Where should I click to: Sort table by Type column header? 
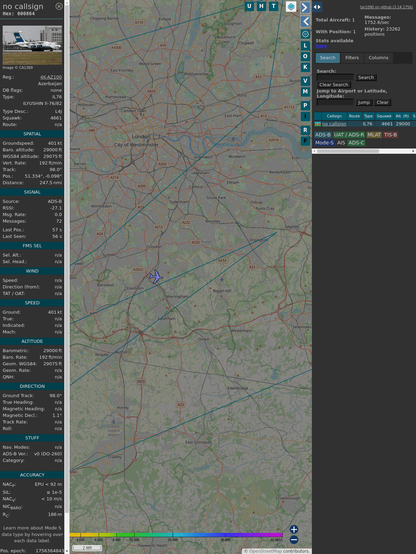[368, 116]
